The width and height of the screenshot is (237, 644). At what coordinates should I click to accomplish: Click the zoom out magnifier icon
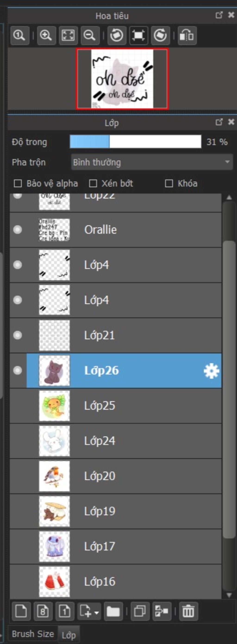90,35
